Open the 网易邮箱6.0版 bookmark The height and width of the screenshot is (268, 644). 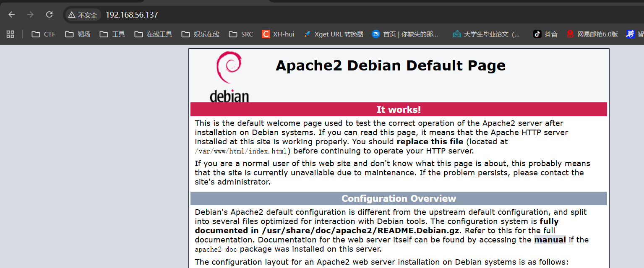(x=592, y=34)
